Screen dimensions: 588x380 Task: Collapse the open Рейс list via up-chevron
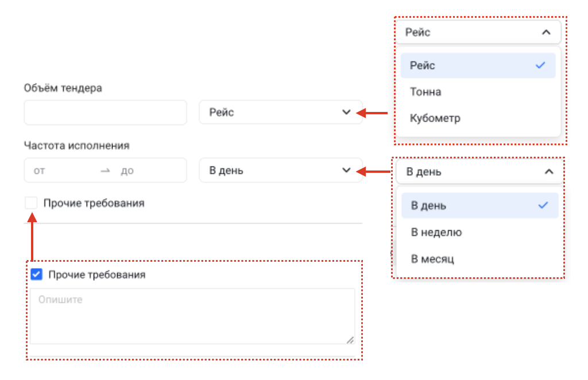click(546, 32)
